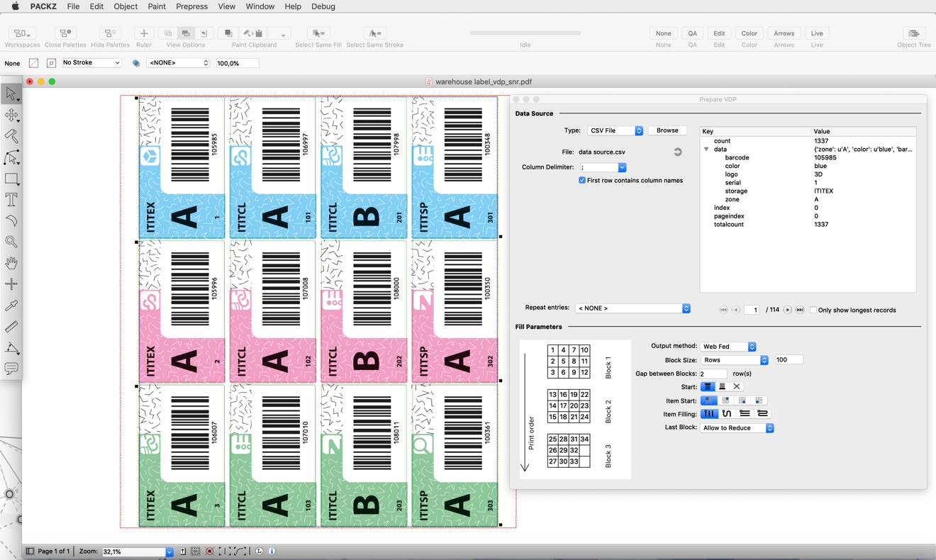Click the Arrows workspace button
The height and width of the screenshot is (560, 936).
pyautogui.click(x=784, y=33)
